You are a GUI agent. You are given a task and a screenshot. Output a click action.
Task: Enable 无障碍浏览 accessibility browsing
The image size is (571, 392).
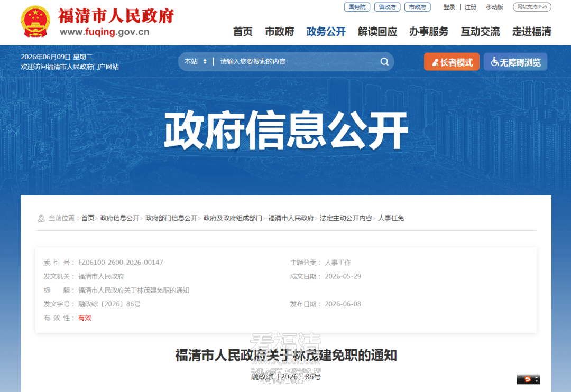coord(515,62)
